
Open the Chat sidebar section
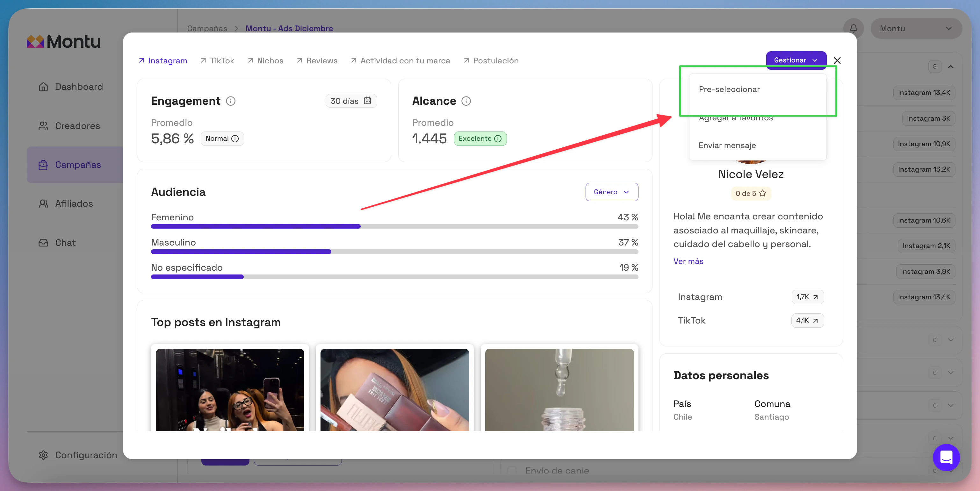point(57,243)
